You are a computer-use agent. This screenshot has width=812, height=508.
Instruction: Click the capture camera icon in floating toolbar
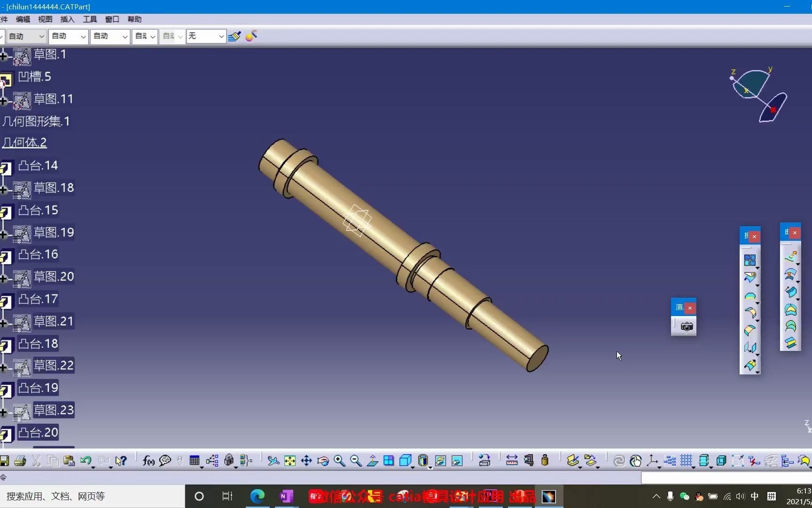click(x=687, y=326)
